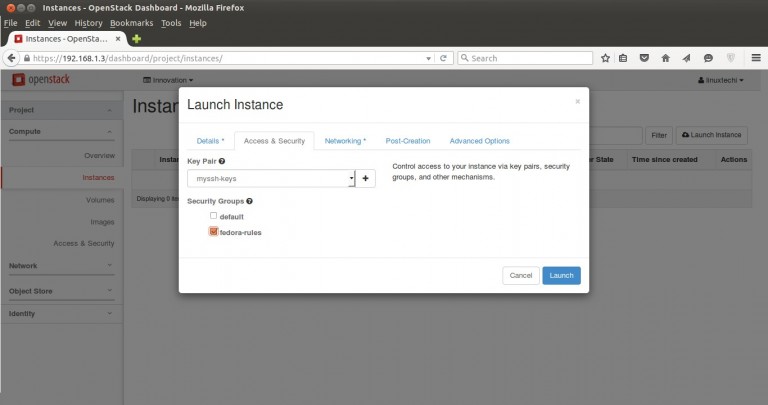Viewport: 768px width, 405px height.
Task: Enable the default security group checkbox
Action: pyautogui.click(x=213, y=216)
